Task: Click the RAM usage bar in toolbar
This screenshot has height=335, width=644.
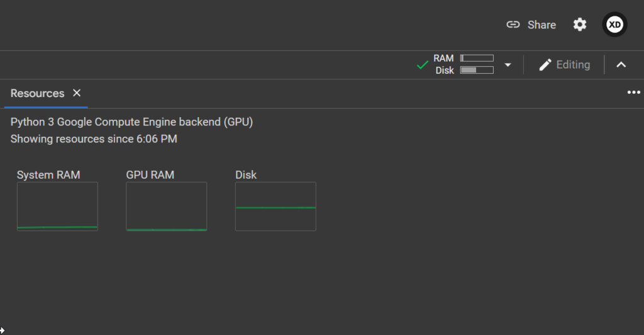Action: click(477, 59)
